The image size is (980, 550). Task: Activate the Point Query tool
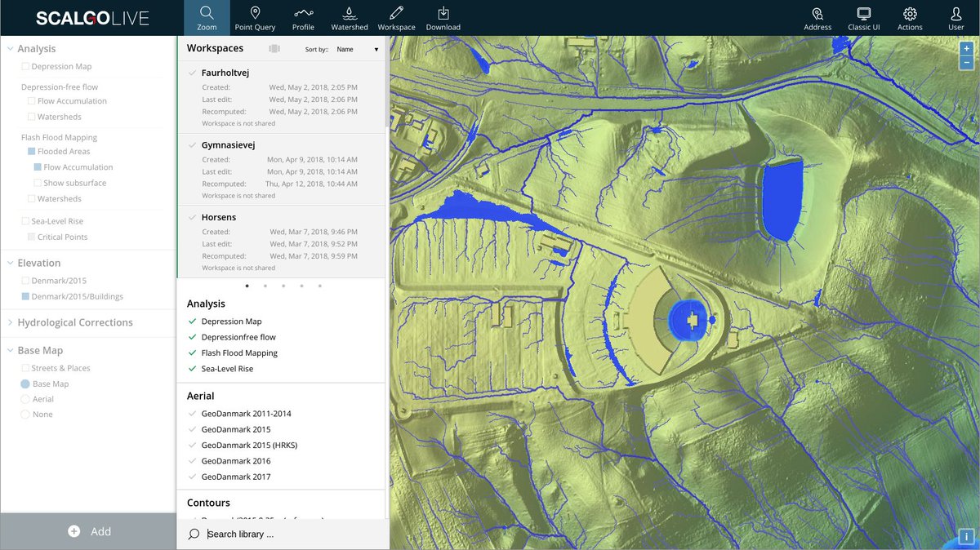pos(255,18)
